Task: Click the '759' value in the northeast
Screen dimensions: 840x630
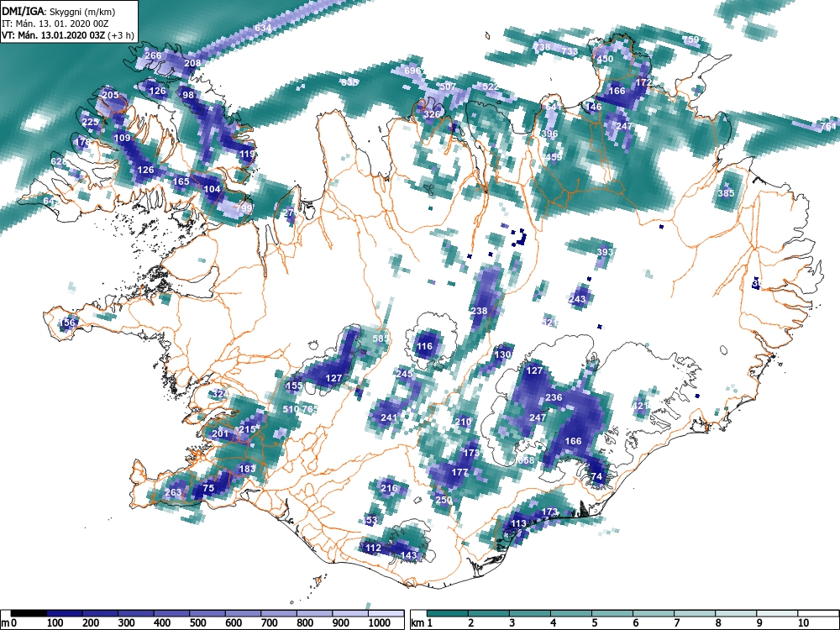Action: [x=691, y=39]
